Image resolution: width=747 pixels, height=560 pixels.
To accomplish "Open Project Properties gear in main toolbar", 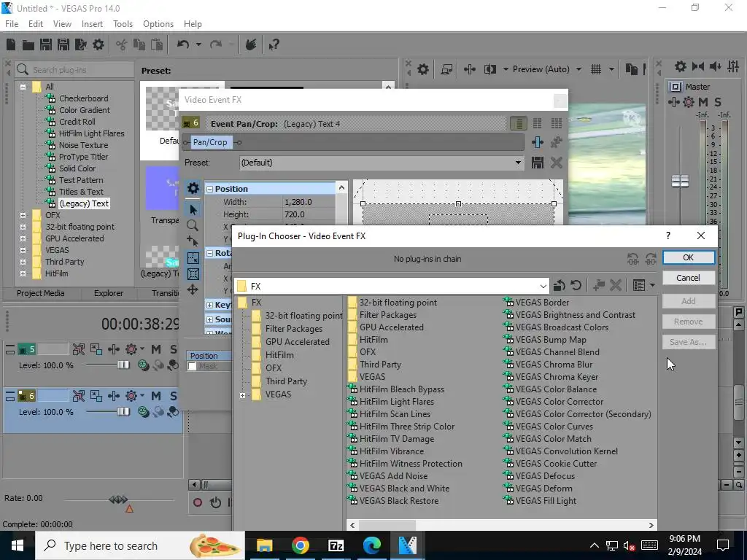I will pos(98,44).
